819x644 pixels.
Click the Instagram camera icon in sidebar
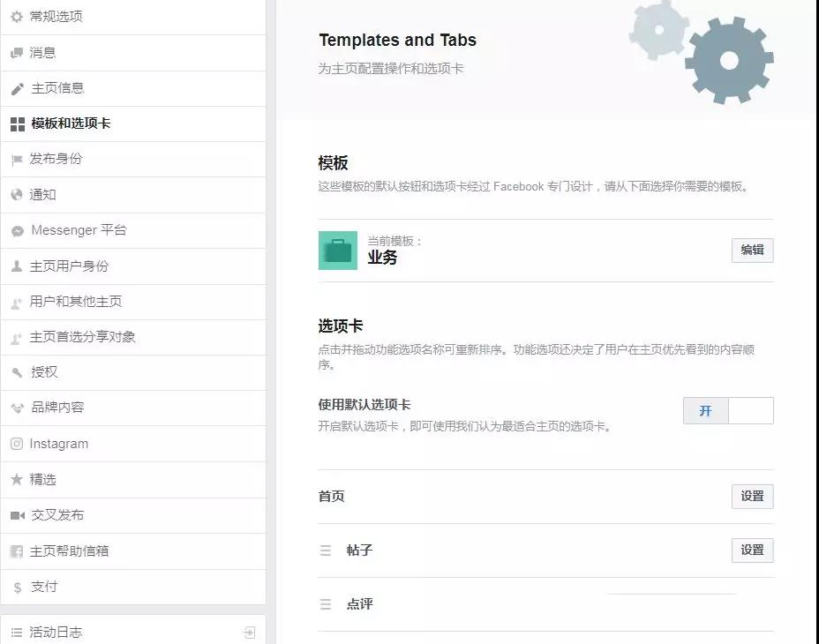[x=17, y=444]
